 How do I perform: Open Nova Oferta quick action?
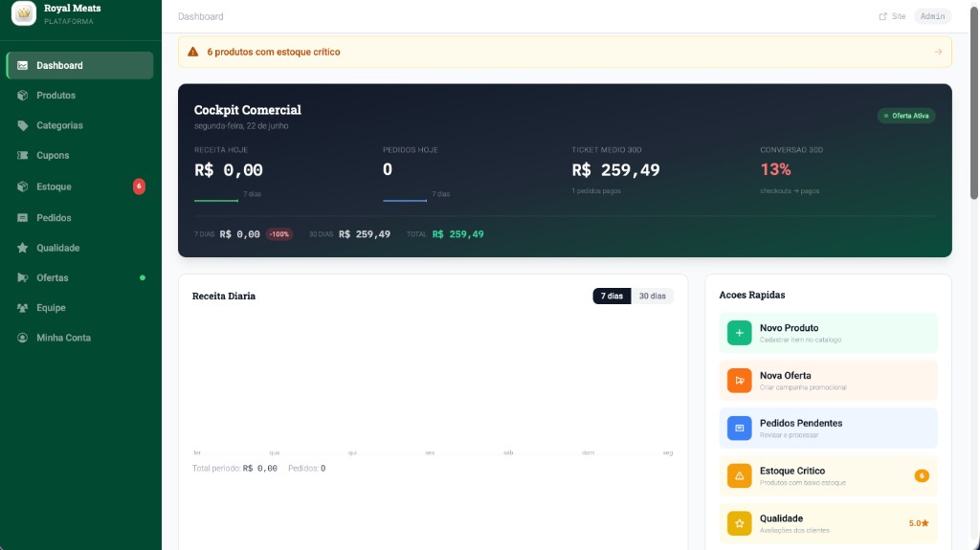[828, 381]
